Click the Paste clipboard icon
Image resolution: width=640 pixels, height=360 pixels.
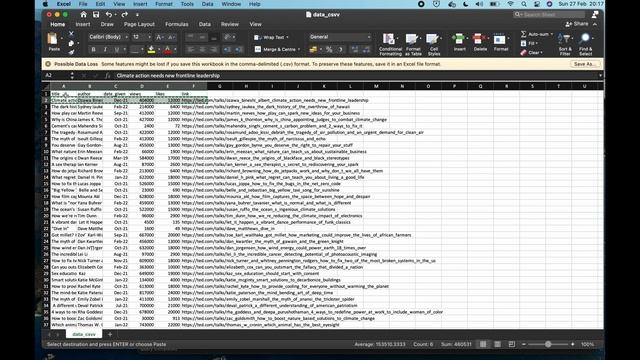coord(53,39)
